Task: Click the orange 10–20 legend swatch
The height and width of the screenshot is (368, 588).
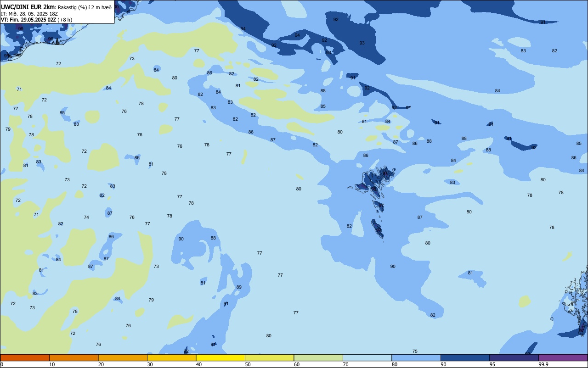Action: pyautogui.click(x=74, y=357)
